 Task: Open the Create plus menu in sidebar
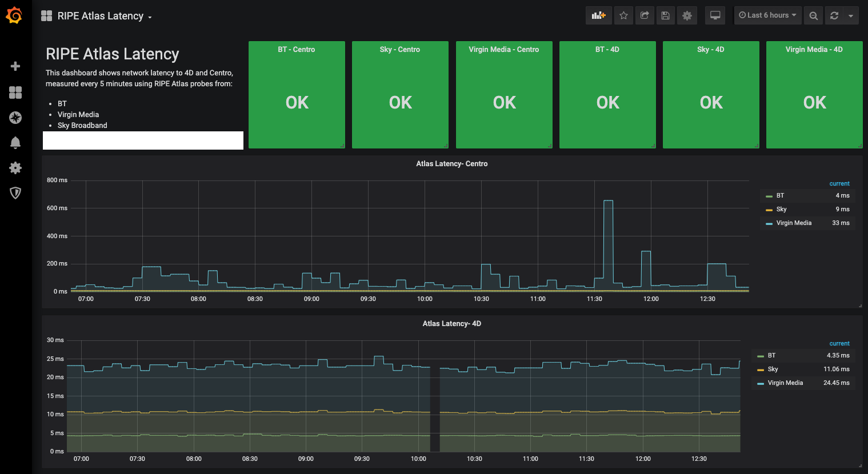15,66
